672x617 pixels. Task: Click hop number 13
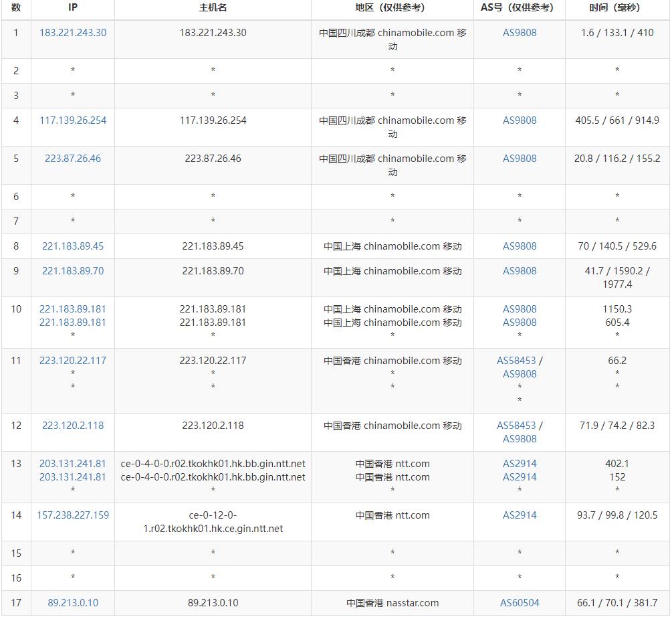point(16,464)
